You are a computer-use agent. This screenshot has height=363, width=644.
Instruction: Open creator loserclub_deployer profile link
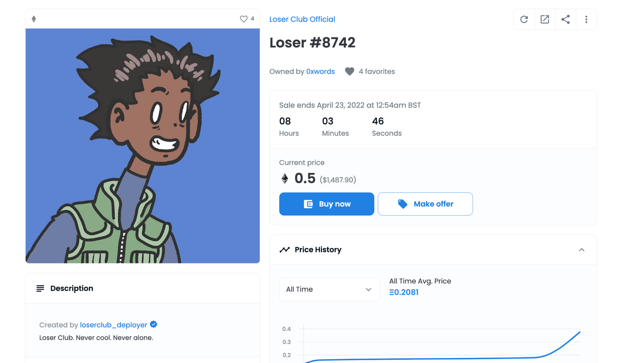(113, 325)
